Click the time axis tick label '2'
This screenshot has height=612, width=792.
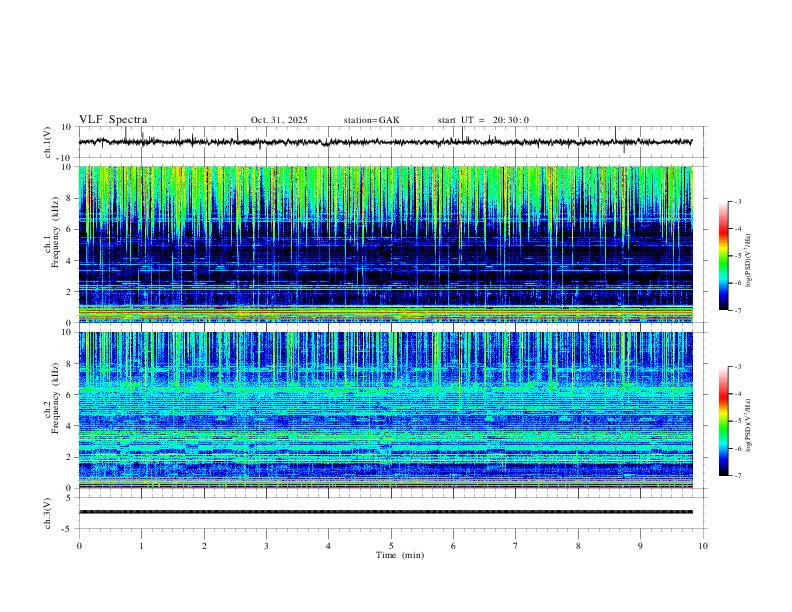pos(204,546)
